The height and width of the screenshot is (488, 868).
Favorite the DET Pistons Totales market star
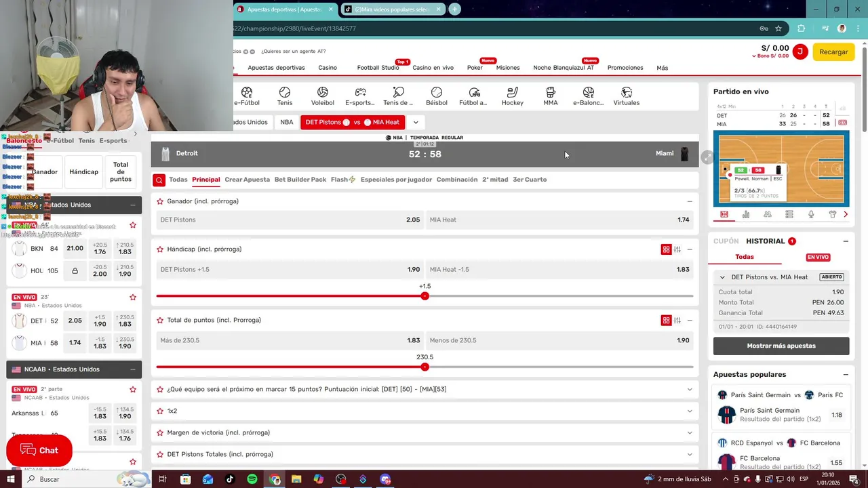[x=160, y=455]
